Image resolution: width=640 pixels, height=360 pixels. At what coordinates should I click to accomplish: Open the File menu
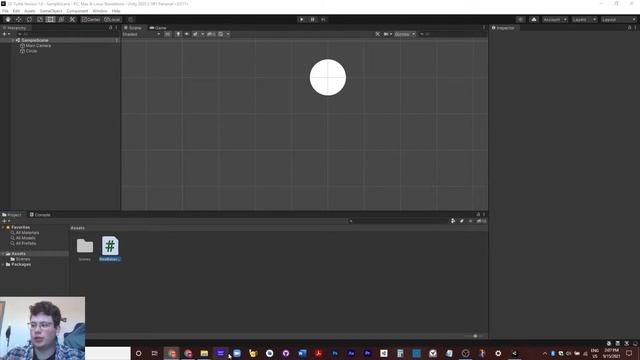[5, 11]
